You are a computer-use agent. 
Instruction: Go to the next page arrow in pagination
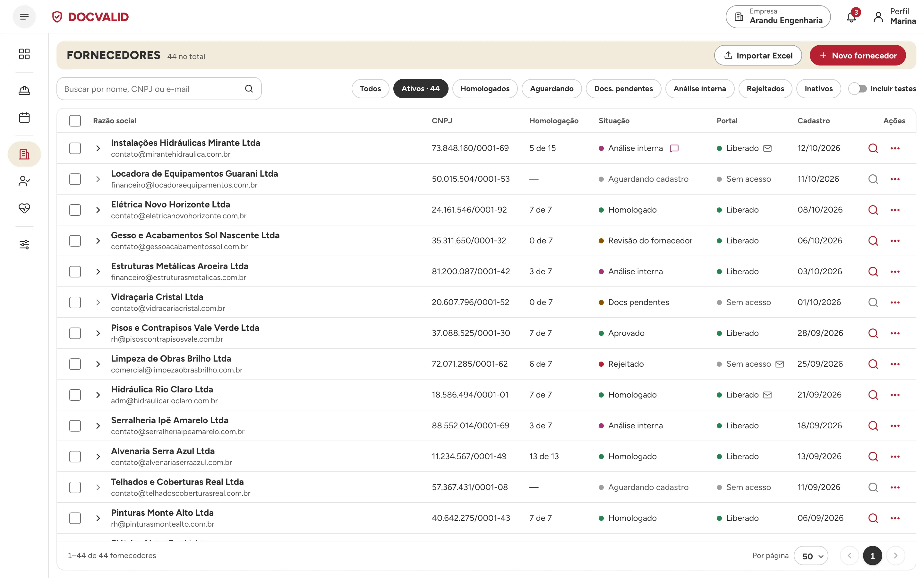tap(895, 556)
